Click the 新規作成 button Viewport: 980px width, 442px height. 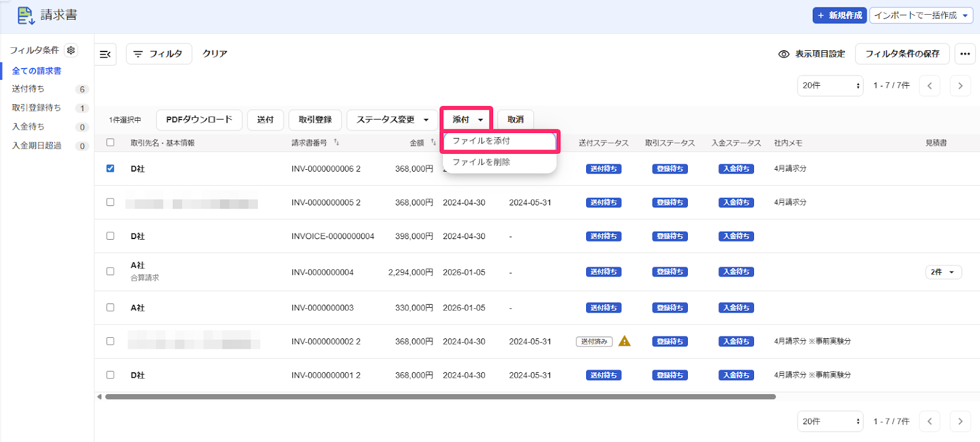point(840,15)
